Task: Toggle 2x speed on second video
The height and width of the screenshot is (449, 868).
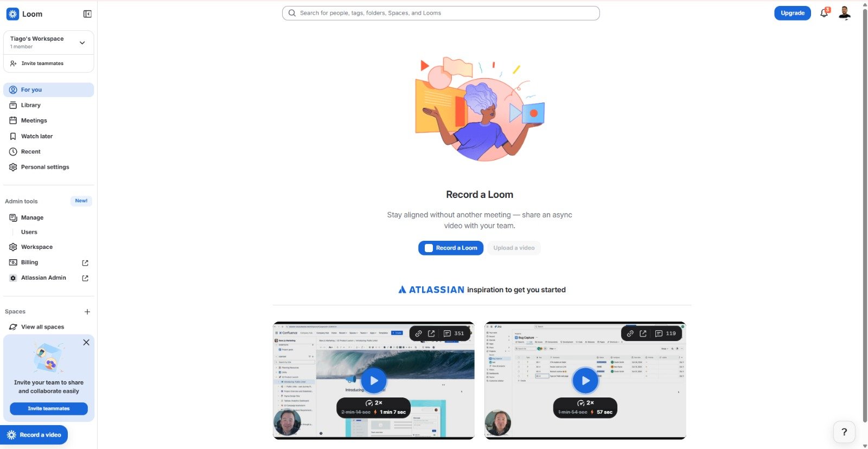Action: [x=585, y=403]
